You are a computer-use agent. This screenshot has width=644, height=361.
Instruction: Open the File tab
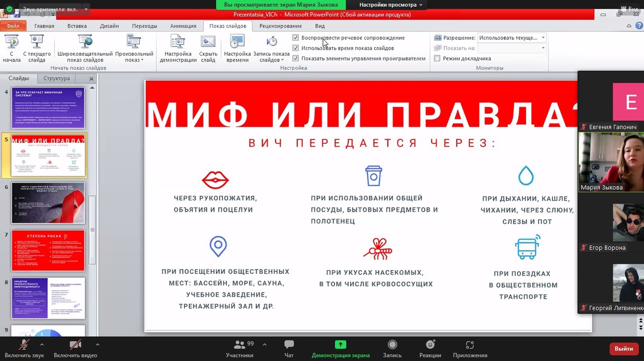pyautogui.click(x=13, y=26)
